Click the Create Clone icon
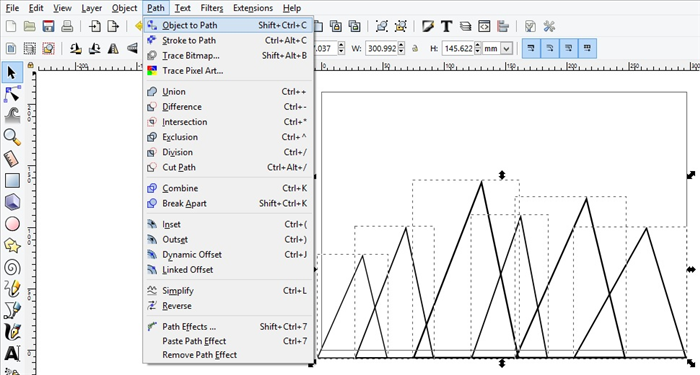The height and width of the screenshot is (375, 700). click(x=336, y=26)
